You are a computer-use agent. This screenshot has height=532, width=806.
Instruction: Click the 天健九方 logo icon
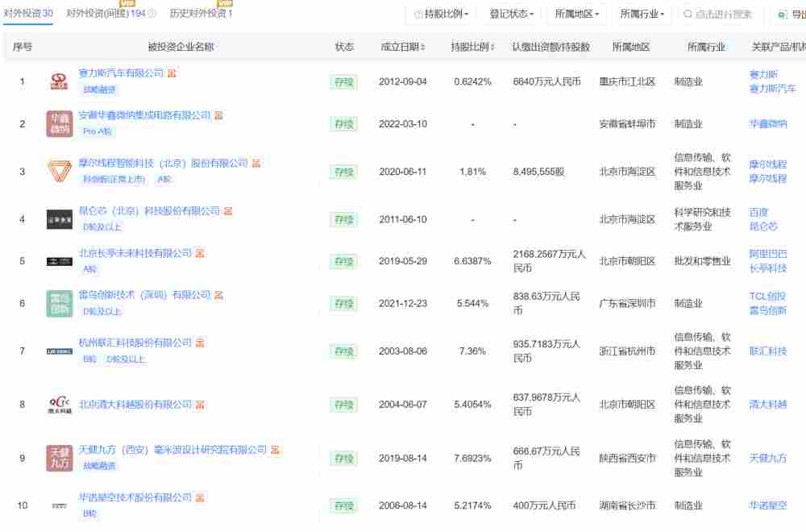point(58,458)
